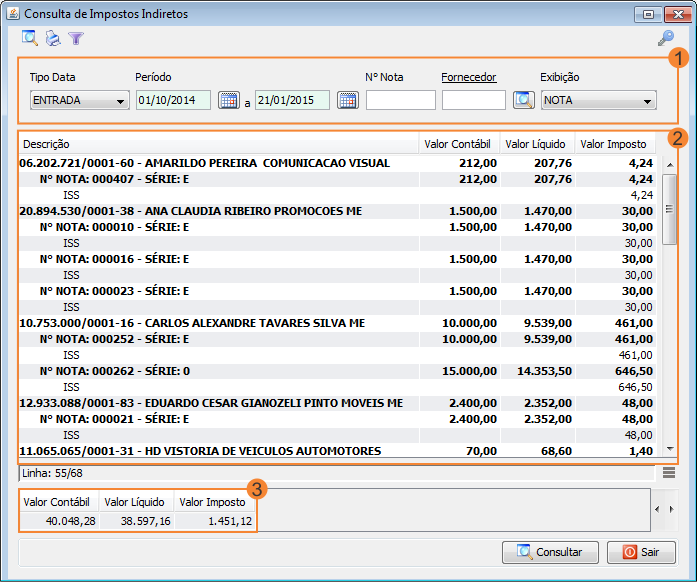Select row Nº NOTA: 000021 - SÉRIE: E

point(337,419)
